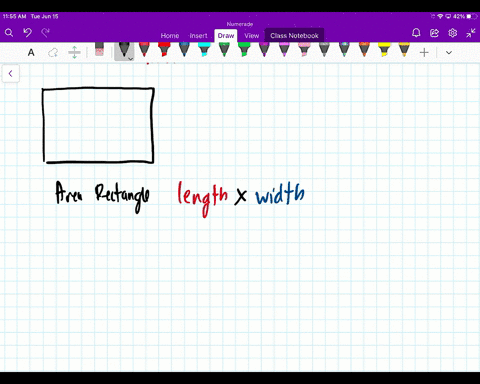Tap the handwritten word 'width'
Viewport: 480px width, 384px height.
click(280, 193)
